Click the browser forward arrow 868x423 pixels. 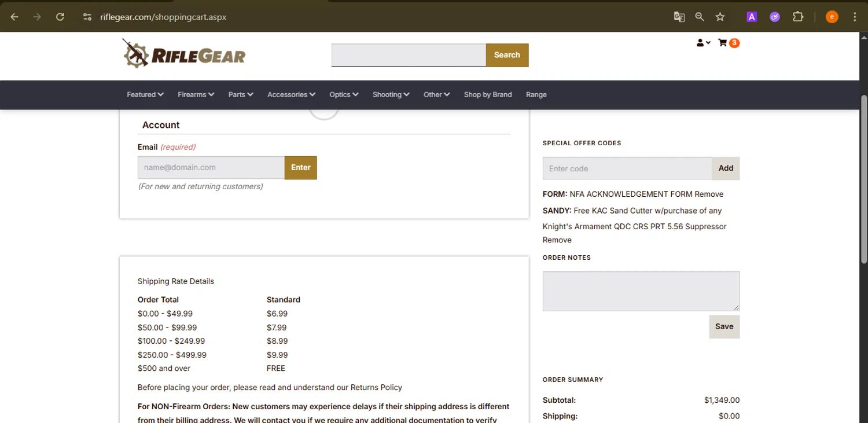[x=37, y=17]
